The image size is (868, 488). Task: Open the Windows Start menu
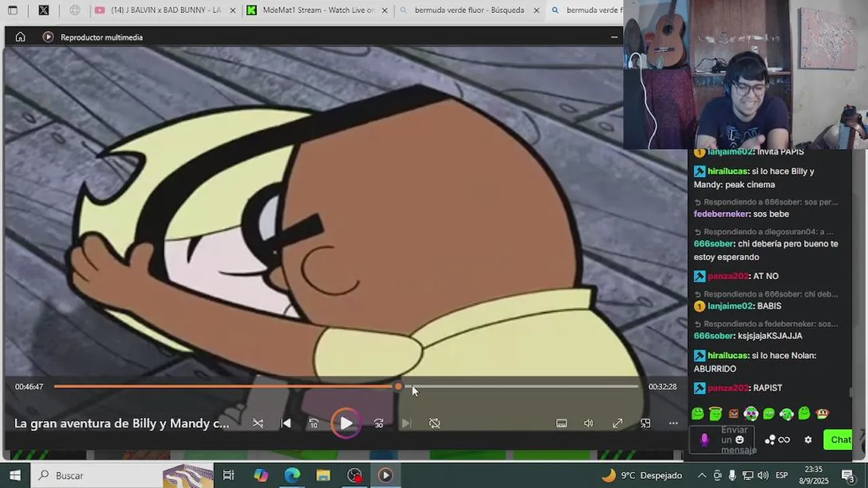(15, 475)
